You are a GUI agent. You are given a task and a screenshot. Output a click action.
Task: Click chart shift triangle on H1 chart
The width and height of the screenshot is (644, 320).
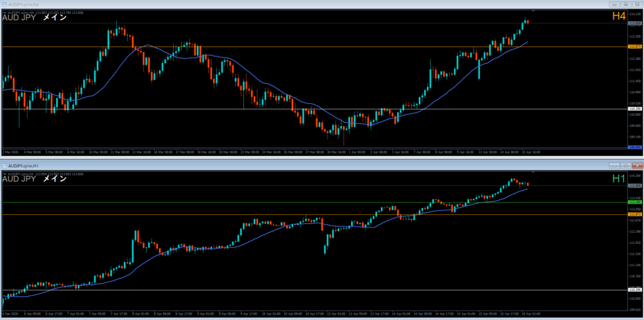coord(533,171)
